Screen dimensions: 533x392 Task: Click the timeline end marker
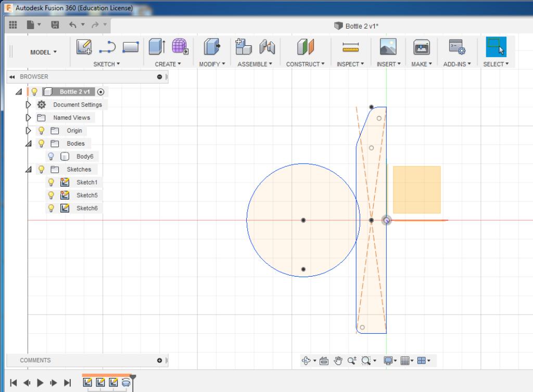133,377
